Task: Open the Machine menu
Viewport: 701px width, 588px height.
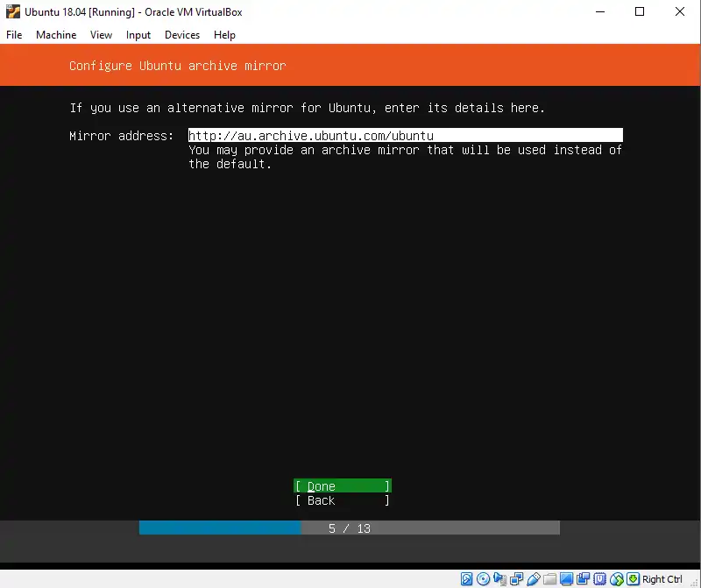Action: coord(56,35)
